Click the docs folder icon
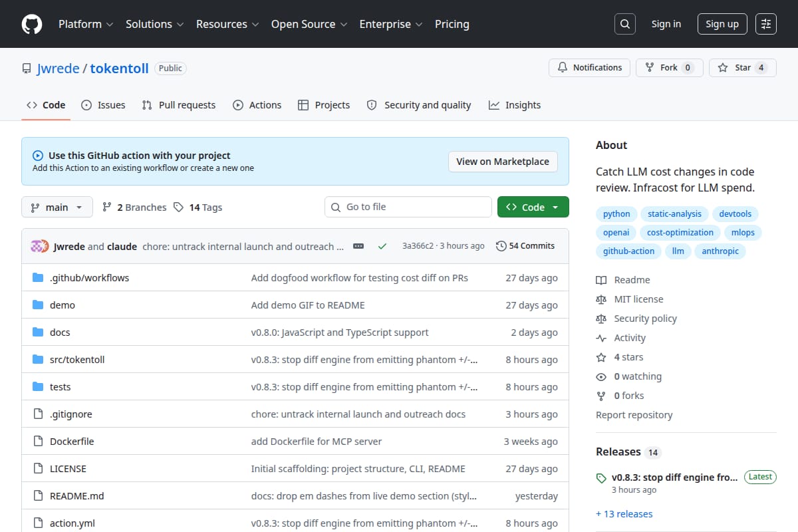 point(38,332)
